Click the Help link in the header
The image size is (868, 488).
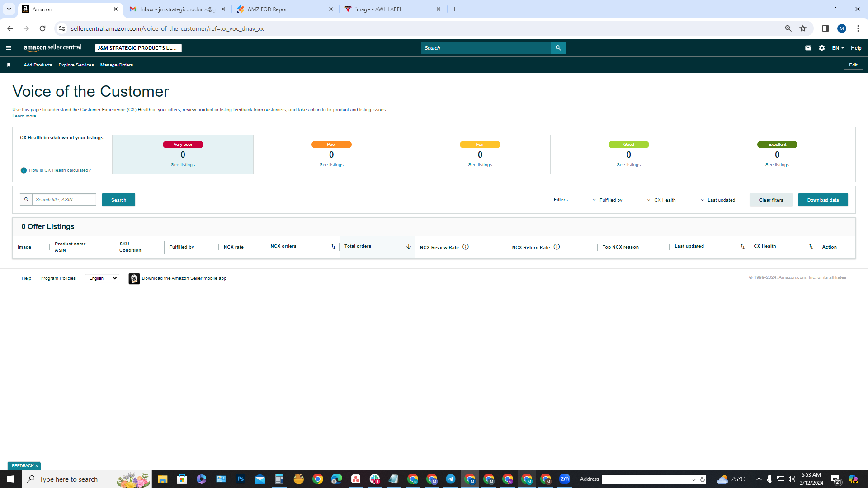point(856,48)
